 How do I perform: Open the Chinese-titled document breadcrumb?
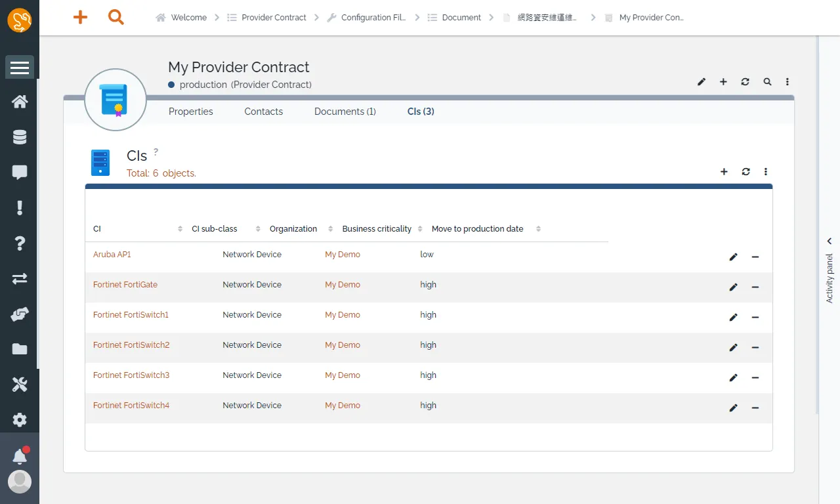[539, 18]
